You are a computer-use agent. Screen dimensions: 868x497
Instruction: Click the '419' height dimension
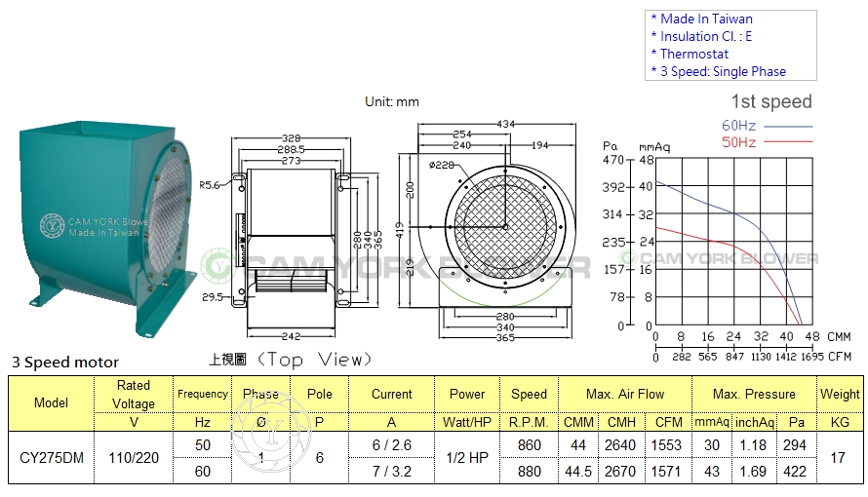click(401, 231)
